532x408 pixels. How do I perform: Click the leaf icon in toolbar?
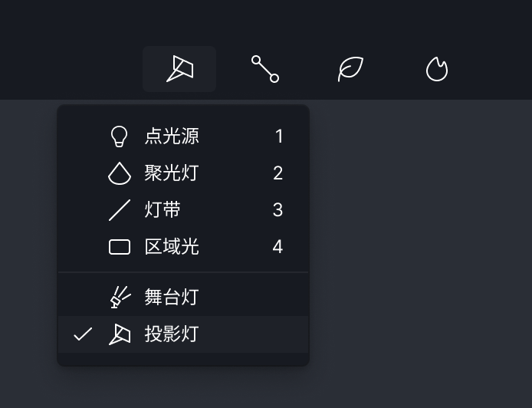coord(350,69)
